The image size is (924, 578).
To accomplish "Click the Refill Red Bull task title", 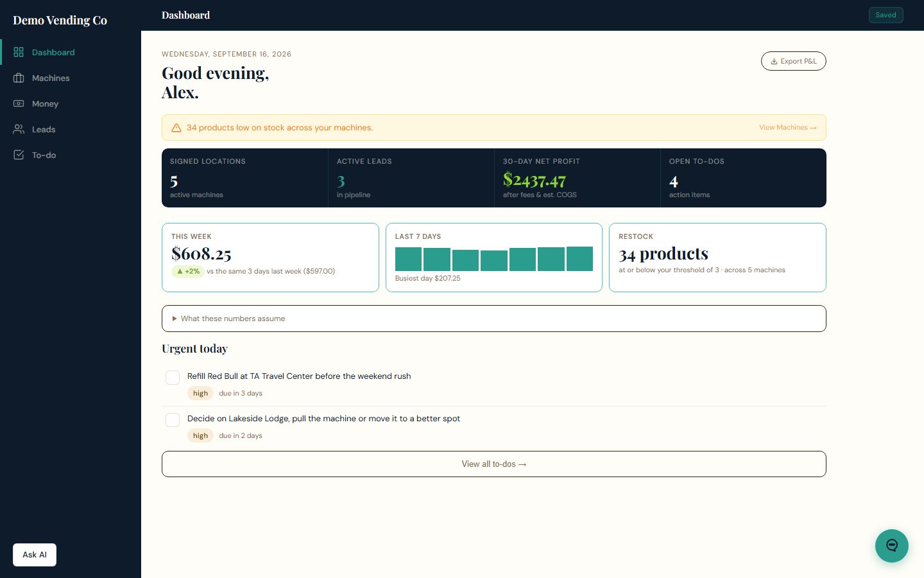I will pyautogui.click(x=299, y=376).
